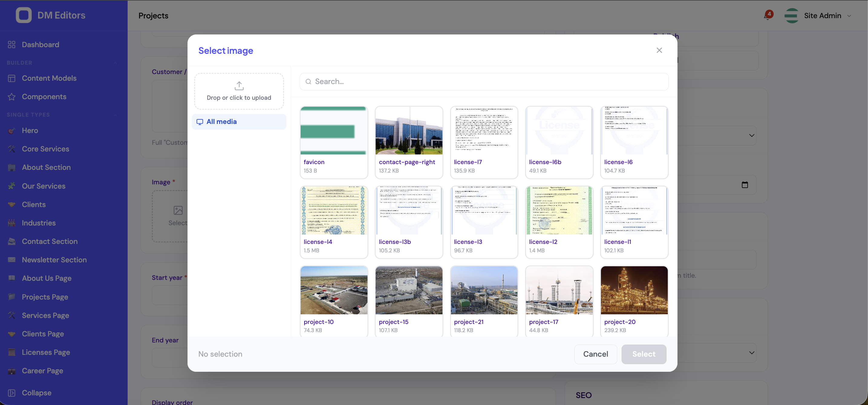Pick the contact-page-right thumbnail
868x405 pixels.
coord(409,131)
